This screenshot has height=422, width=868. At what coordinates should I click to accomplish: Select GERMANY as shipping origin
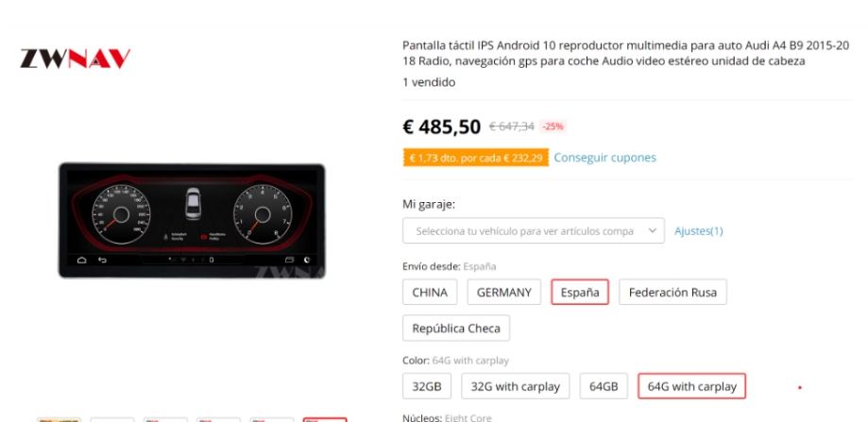pyautogui.click(x=503, y=292)
